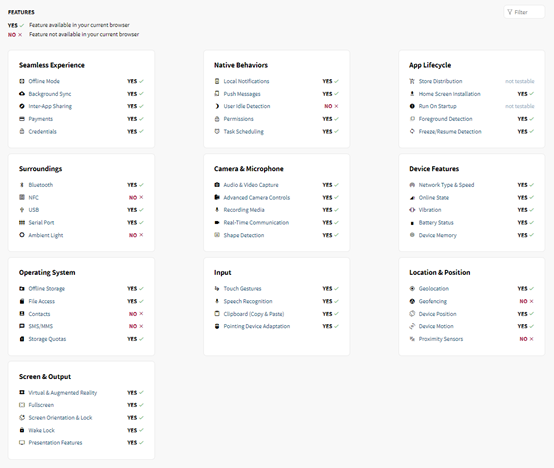Click in the Filter input field
Image resolution: width=554 pixels, height=468 pixels.
click(524, 12)
